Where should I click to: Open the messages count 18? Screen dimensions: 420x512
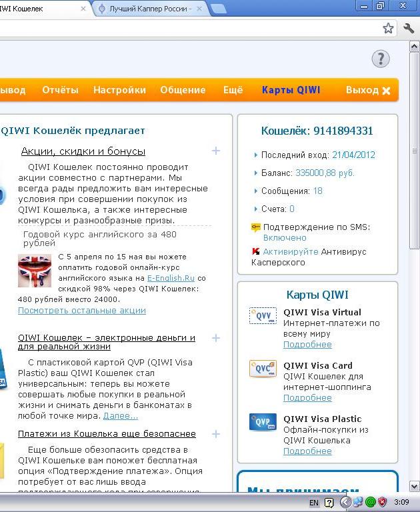(318, 191)
